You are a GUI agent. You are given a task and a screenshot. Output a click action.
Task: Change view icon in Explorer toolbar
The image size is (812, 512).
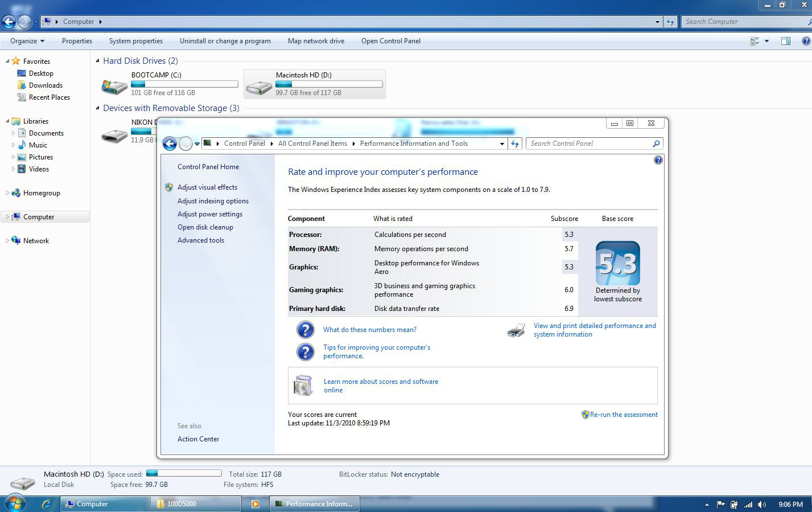click(x=755, y=41)
